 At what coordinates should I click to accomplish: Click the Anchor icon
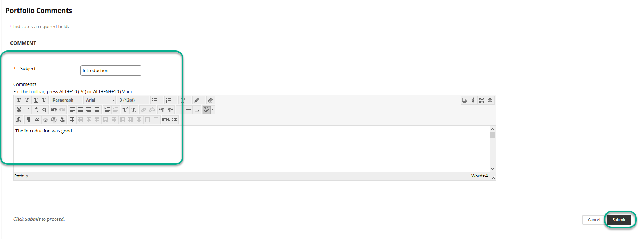point(62,120)
